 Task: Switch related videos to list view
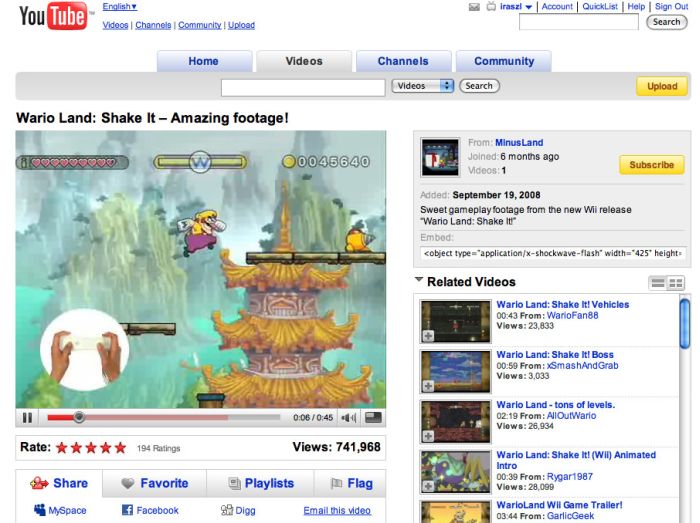click(658, 283)
